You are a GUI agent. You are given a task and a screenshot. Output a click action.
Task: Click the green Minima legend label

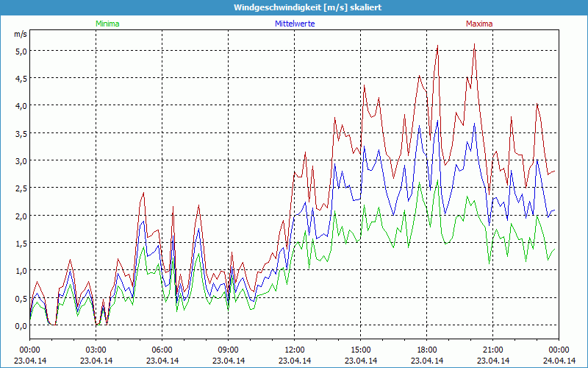tap(107, 24)
